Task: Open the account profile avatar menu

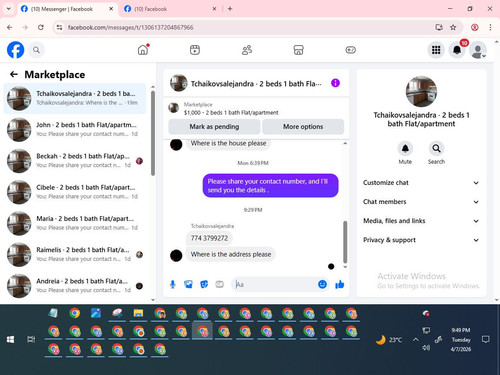Action: tap(478, 50)
